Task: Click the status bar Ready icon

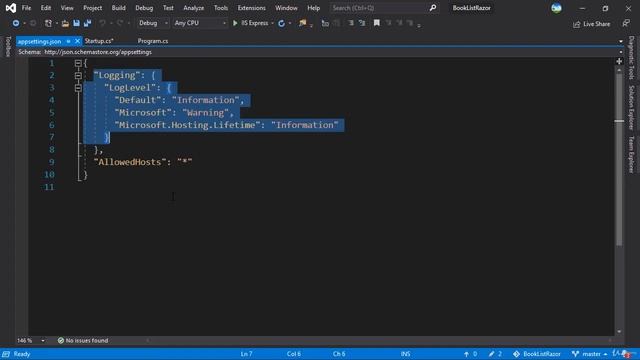Action: [x=6, y=354]
